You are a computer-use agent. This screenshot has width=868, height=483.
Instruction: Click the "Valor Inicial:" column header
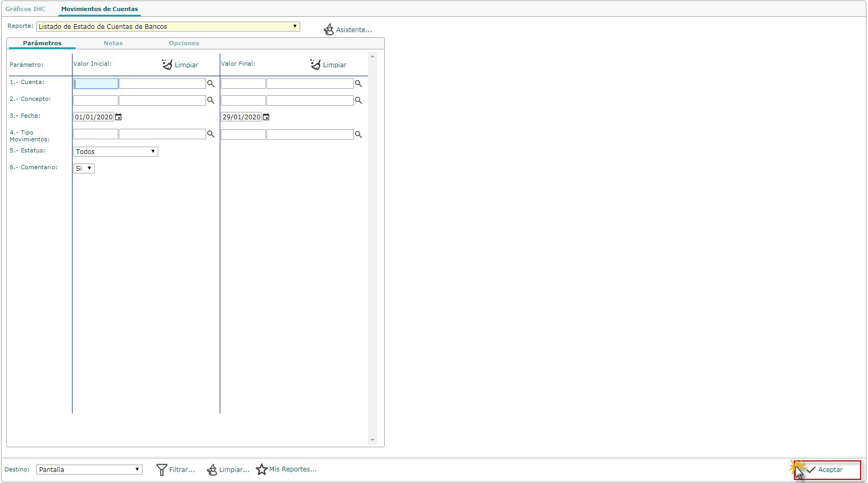click(93, 64)
